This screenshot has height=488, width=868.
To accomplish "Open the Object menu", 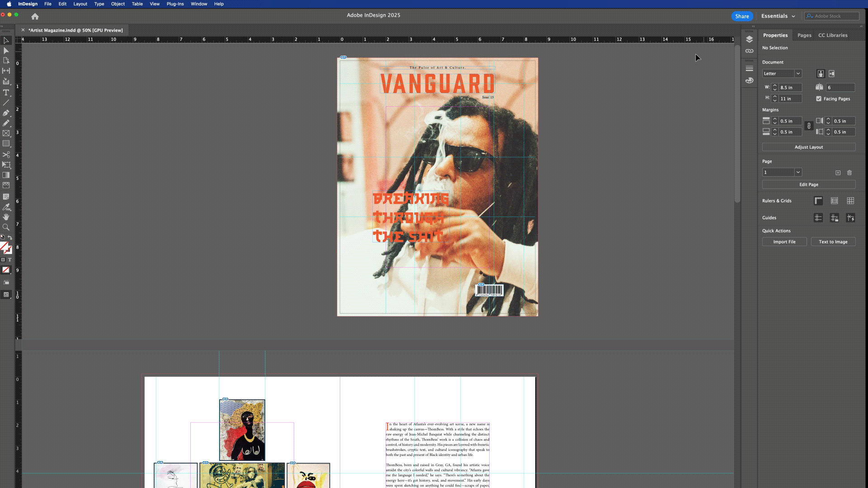I will click(118, 4).
